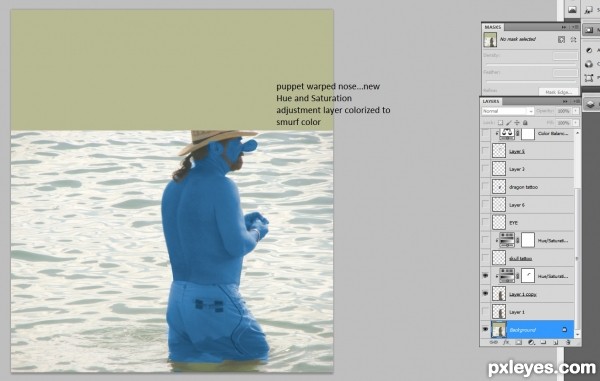Click the Styles sphere icon in the right dock
This screenshot has width=600, height=381.
click(x=589, y=64)
